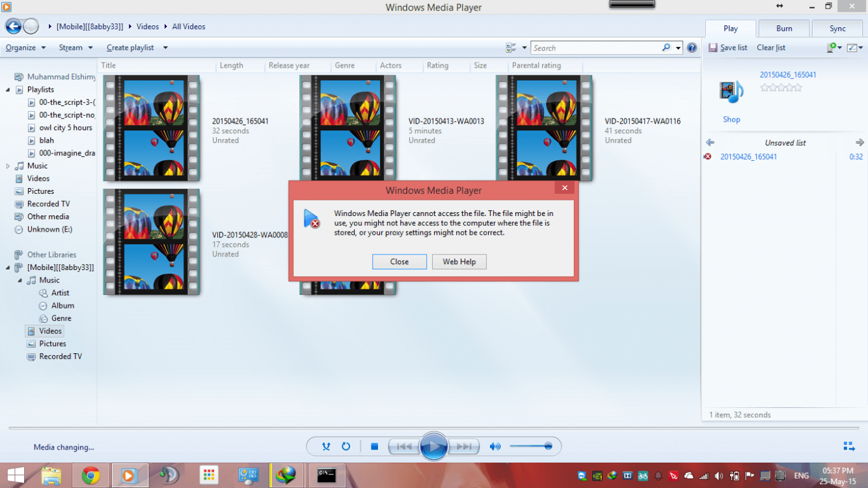Select Artist under device Music
Viewport: 868px width, 488px height.
(x=60, y=293)
